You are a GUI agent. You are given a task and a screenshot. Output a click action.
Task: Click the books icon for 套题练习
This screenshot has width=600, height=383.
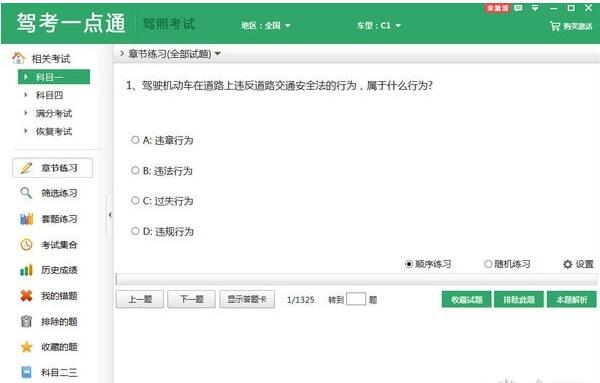[26, 219]
